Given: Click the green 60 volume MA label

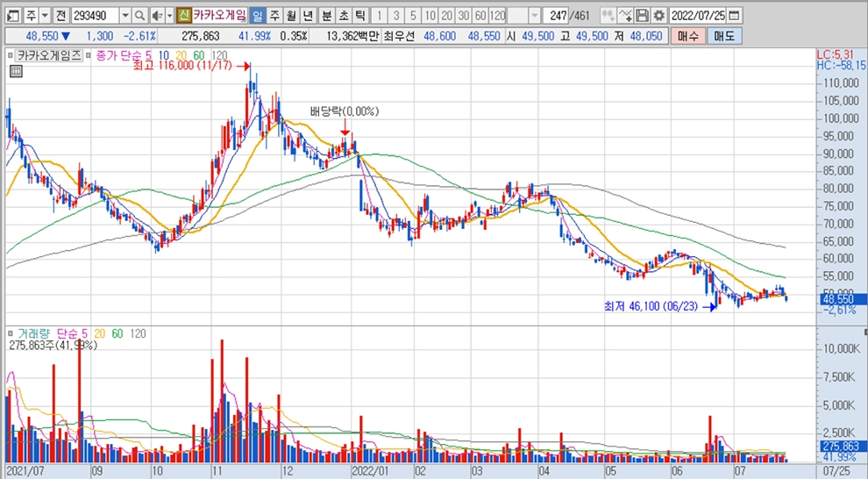Looking at the screenshot, I should click(x=117, y=333).
